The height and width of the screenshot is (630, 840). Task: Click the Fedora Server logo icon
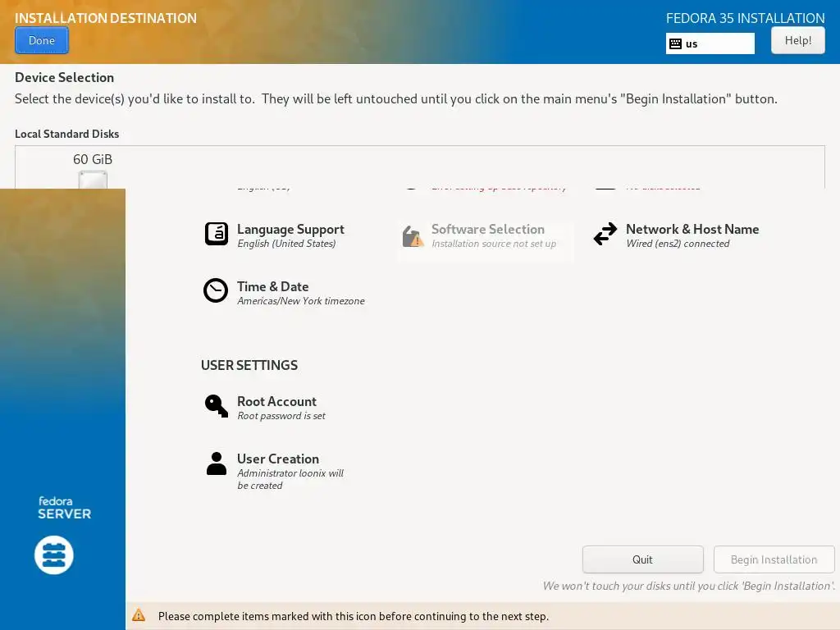coord(54,555)
